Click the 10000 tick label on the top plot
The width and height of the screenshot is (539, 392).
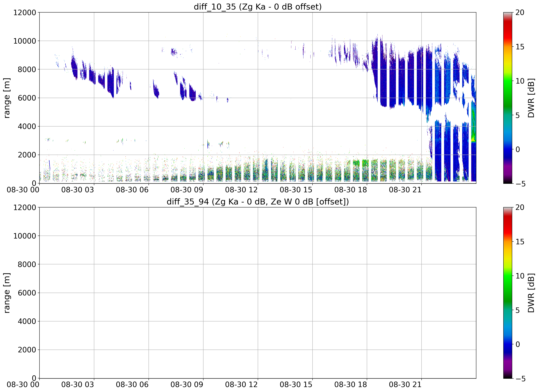coord(25,41)
